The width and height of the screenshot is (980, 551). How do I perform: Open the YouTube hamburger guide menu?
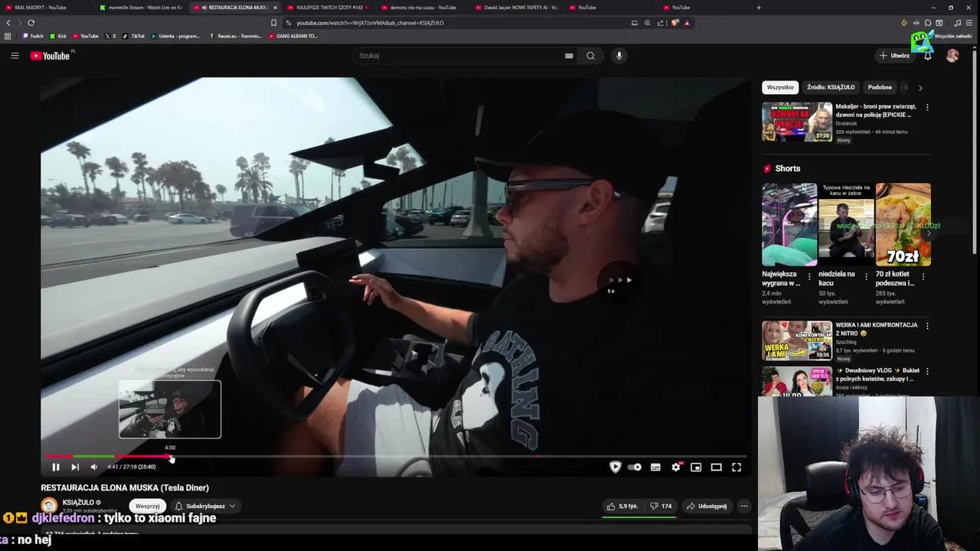point(15,55)
